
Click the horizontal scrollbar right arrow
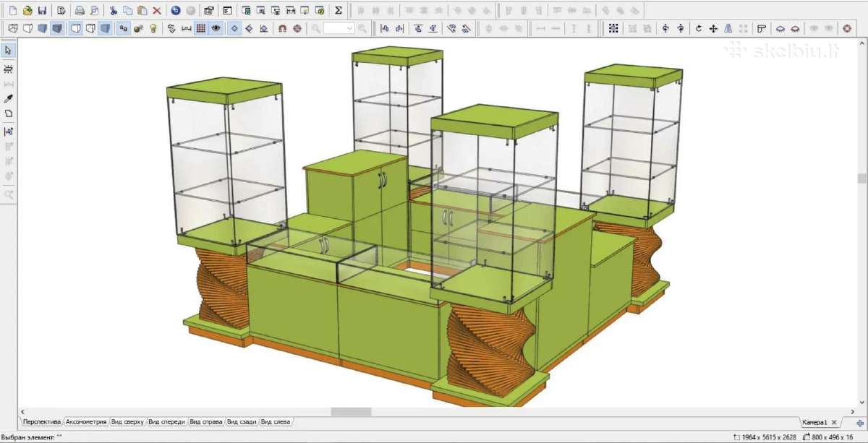853,412
